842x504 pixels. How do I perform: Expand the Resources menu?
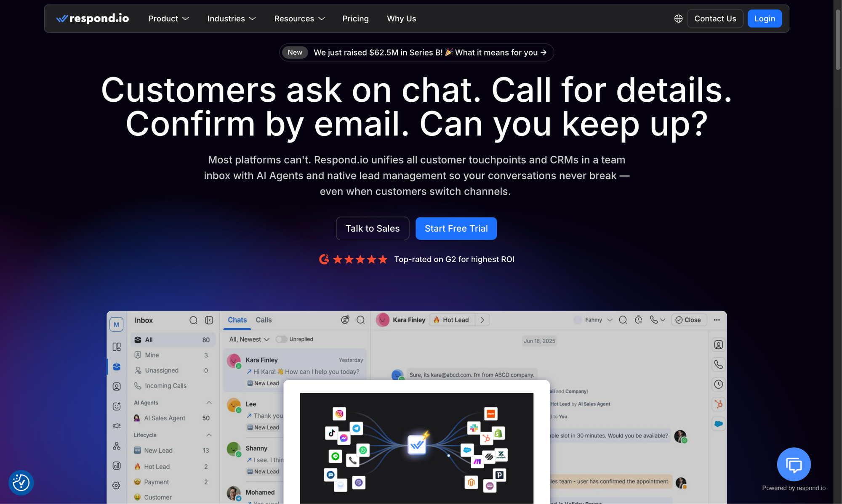[299, 19]
